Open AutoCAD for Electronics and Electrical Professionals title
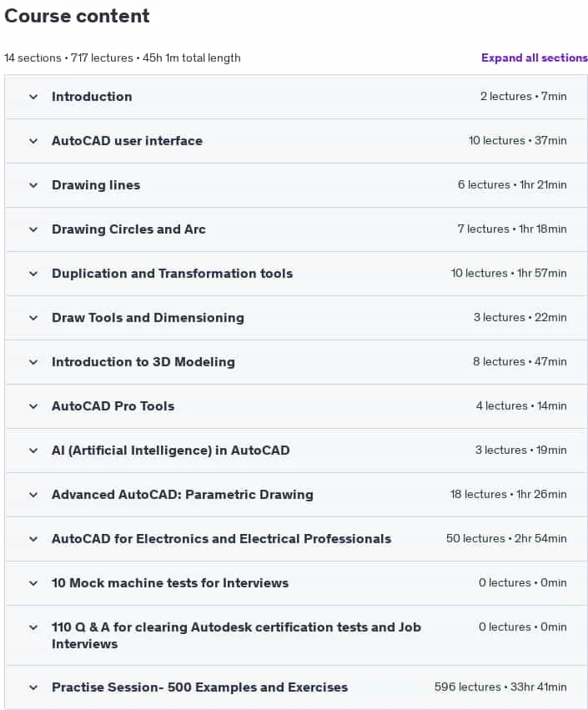The height and width of the screenshot is (710, 588). click(x=221, y=539)
